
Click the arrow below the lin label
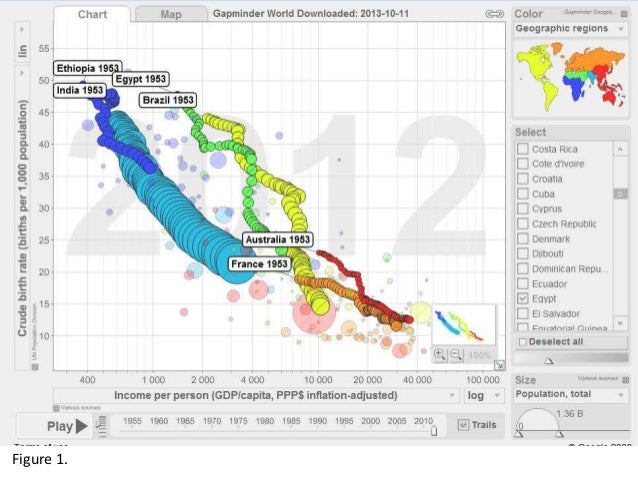pyautogui.click(x=22, y=73)
